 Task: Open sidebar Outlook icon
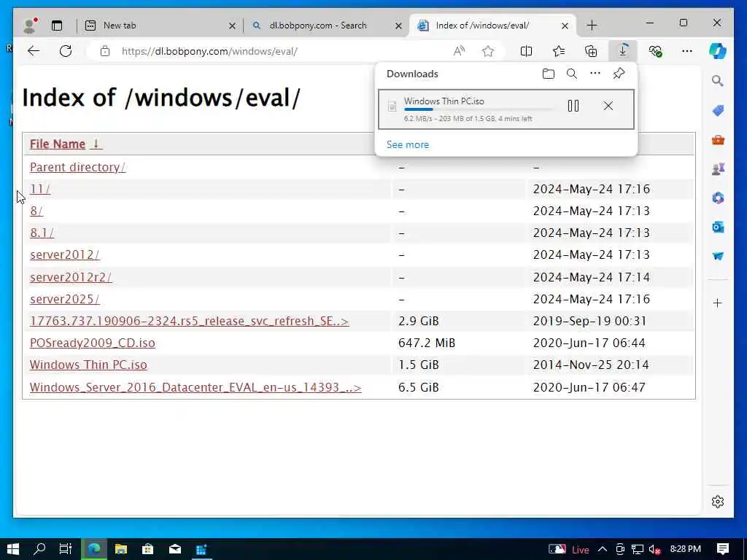pyautogui.click(x=718, y=227)
